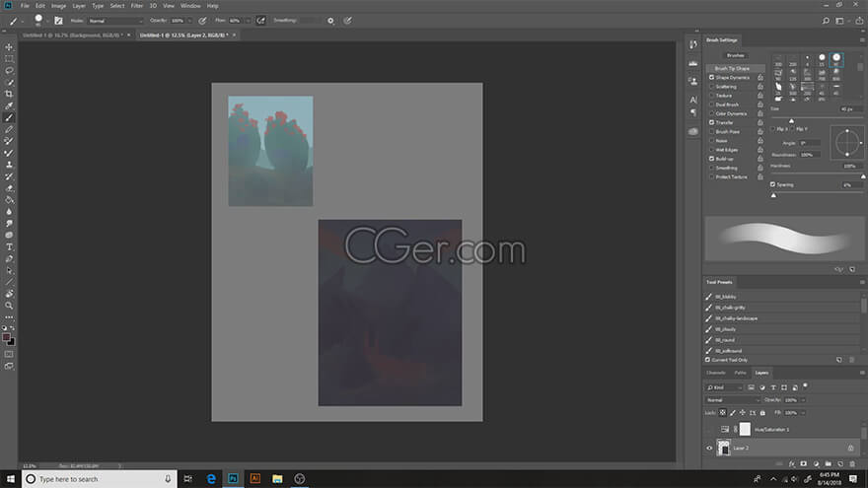Open the Image menu

pos(58,6)
